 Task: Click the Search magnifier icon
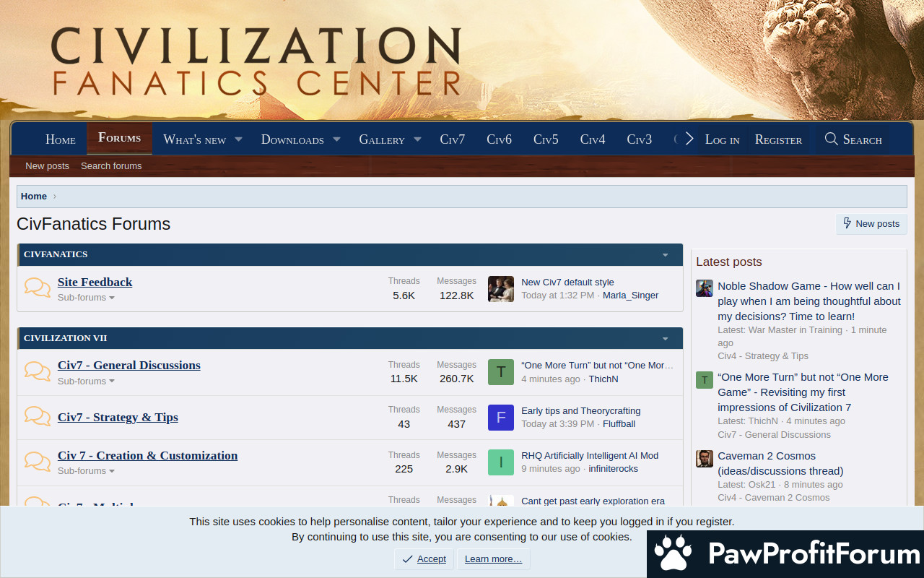(831, 139)
